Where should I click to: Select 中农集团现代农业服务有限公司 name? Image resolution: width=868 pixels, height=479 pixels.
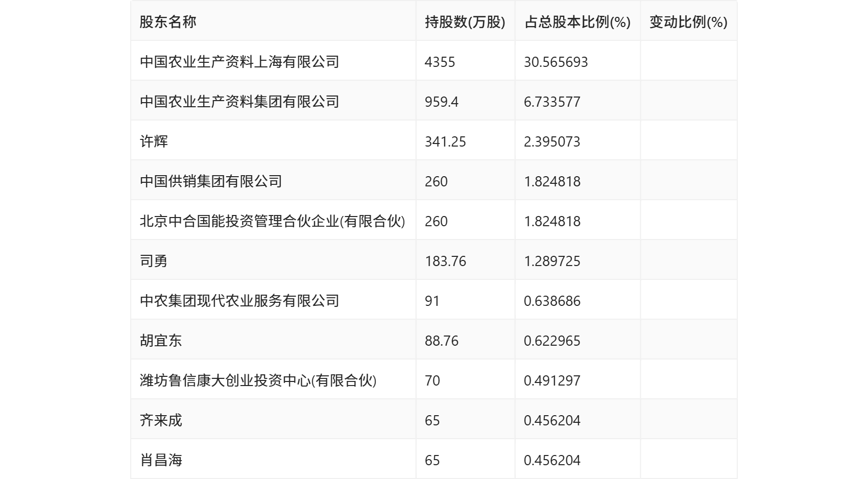point(239,301)
